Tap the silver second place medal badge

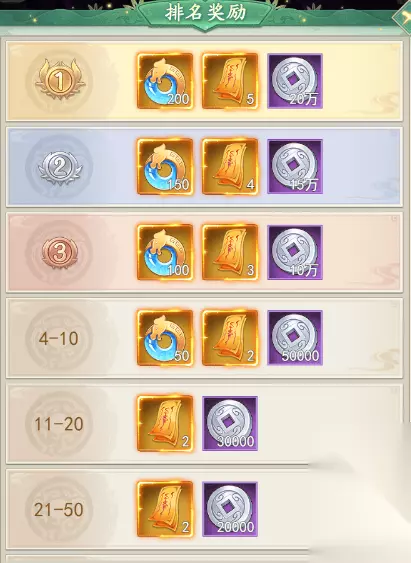[60, 167]
